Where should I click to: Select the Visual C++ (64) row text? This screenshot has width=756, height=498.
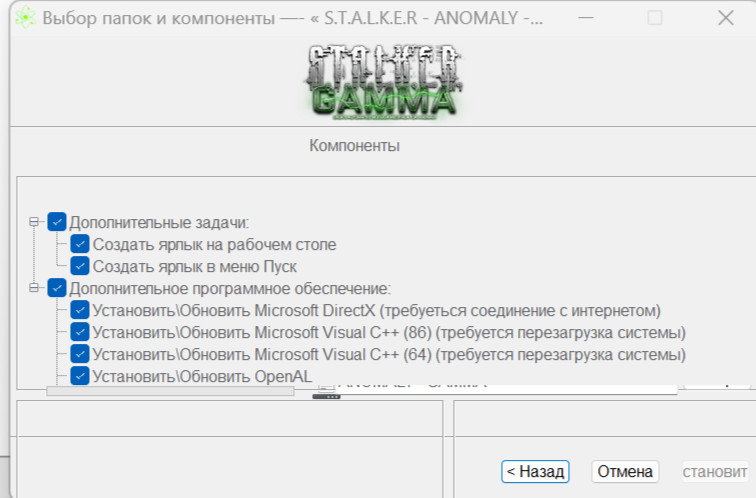tap(389, 354)
